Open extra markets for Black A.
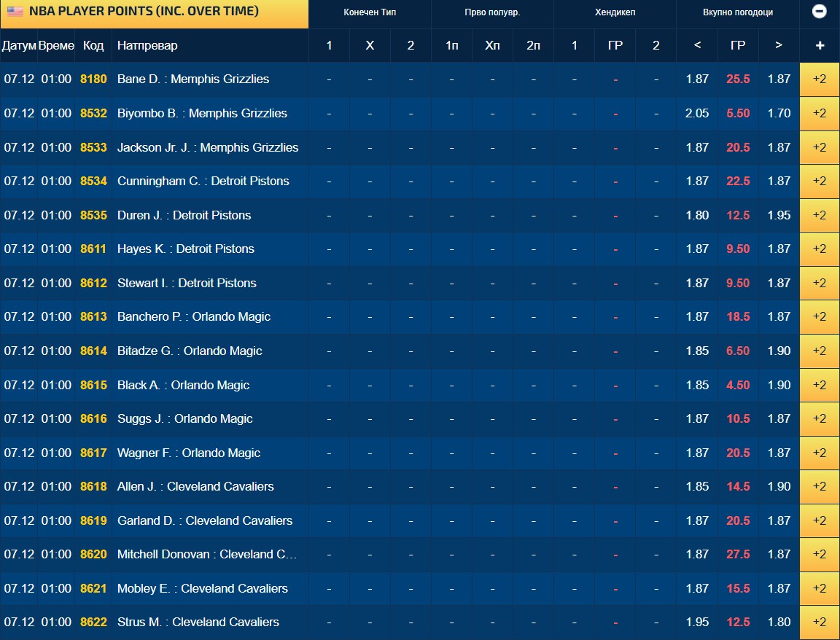Image resolution: width=840 pixels, height=640 pixels. point(820,385)
